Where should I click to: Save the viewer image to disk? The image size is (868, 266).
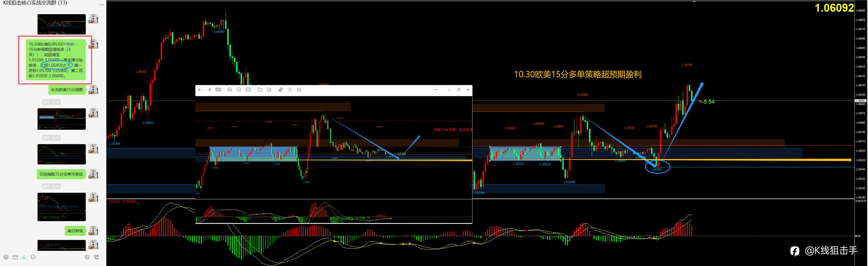point(299,89)
